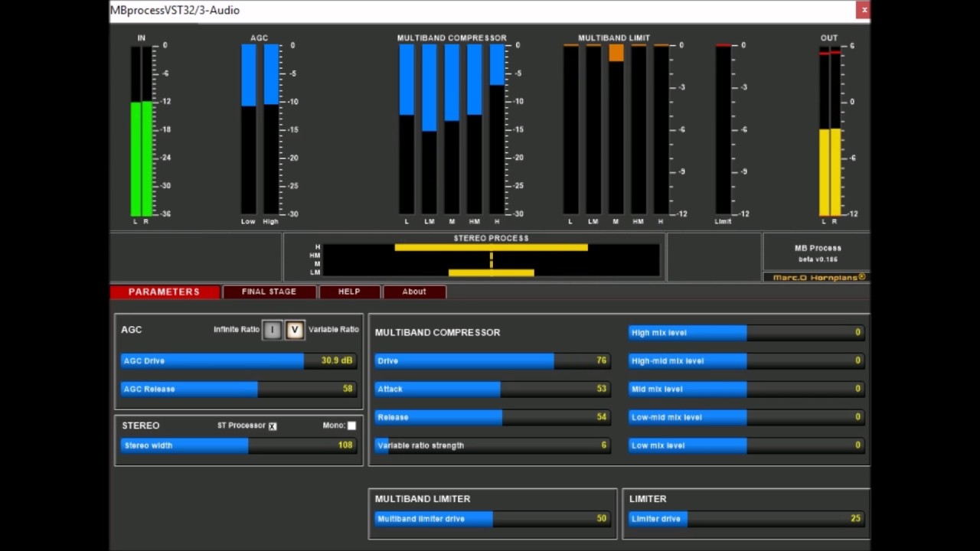Adjust the Low mix level slider
This screenshot has height=551, width=980.
746,445
